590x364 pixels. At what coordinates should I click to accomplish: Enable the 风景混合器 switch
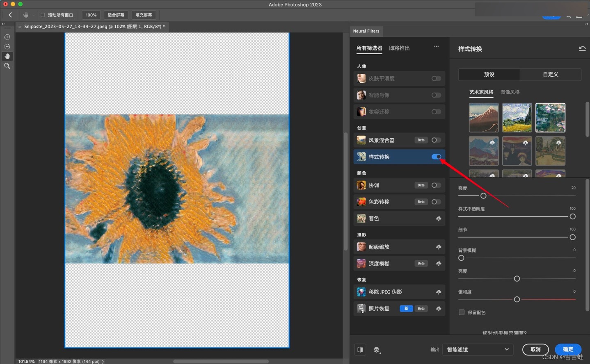(x=436, y=140)
